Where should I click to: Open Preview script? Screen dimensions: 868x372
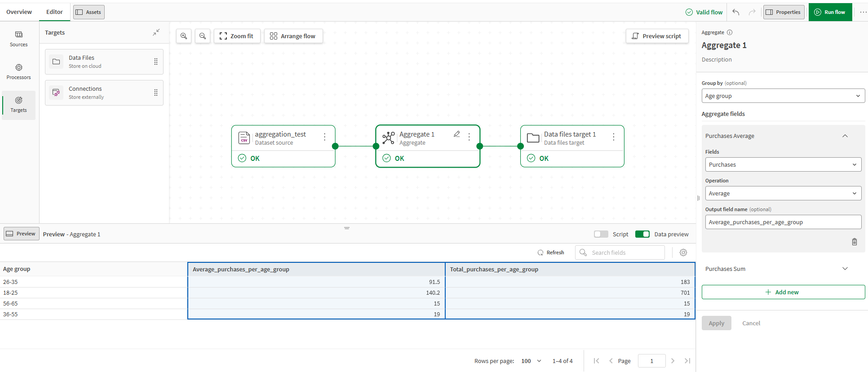point(657,36)
